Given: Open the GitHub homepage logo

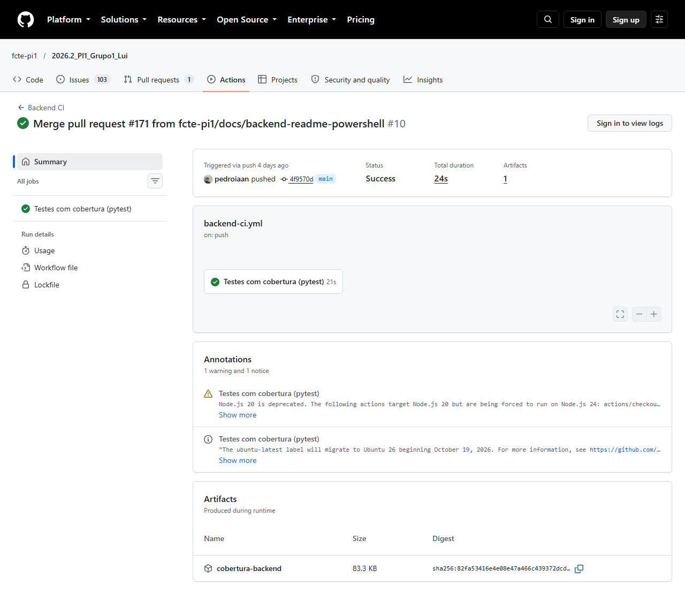Looking at the screenshot, I should (26, 20).
